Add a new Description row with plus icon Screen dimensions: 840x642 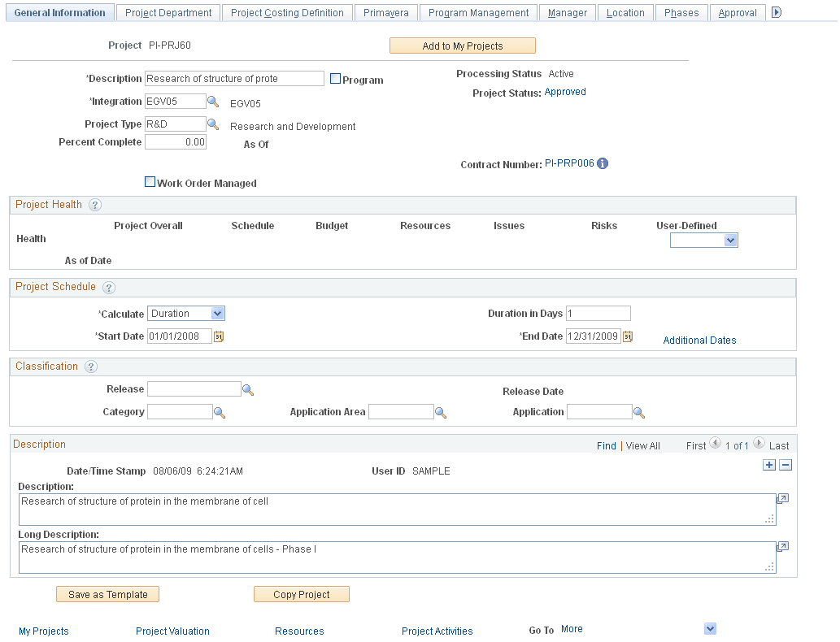(768, 465)
